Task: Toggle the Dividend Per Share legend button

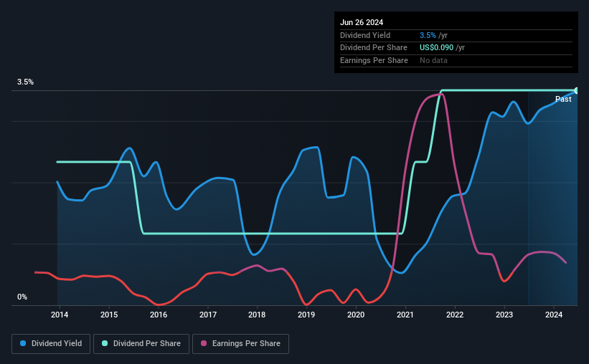Action: (141, 344)
